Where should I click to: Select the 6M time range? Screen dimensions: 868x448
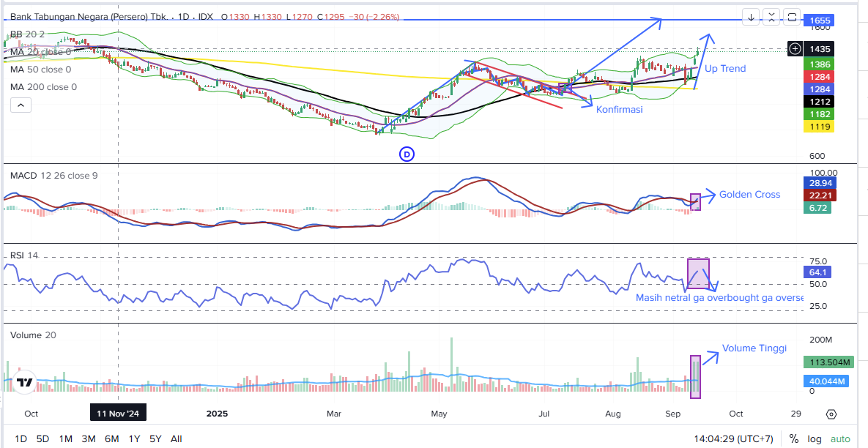[x=112, y=439]
